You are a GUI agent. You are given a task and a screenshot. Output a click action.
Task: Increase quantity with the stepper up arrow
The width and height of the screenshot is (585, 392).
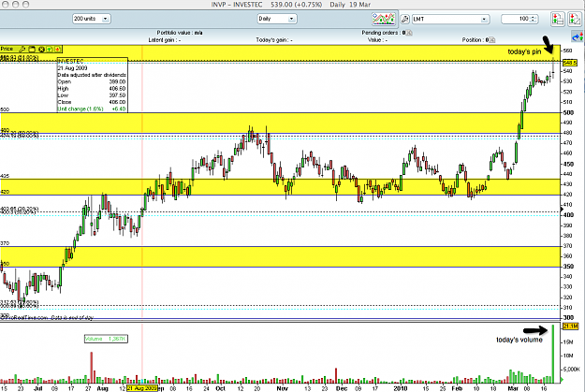(x=534, y=17)
